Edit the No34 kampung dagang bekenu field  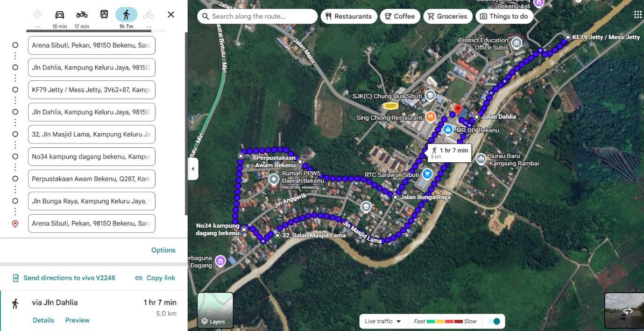click(x=92, y=157)
